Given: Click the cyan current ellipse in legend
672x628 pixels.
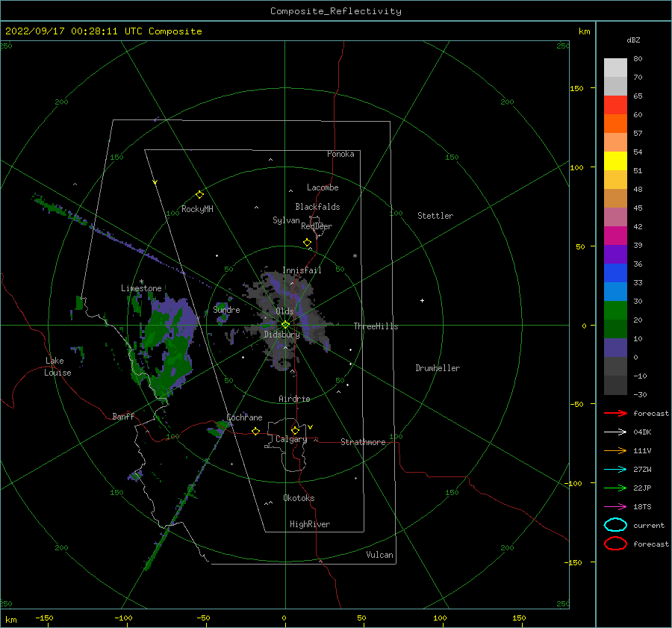Looking at the screenshot, I should (x=615, y=525).
